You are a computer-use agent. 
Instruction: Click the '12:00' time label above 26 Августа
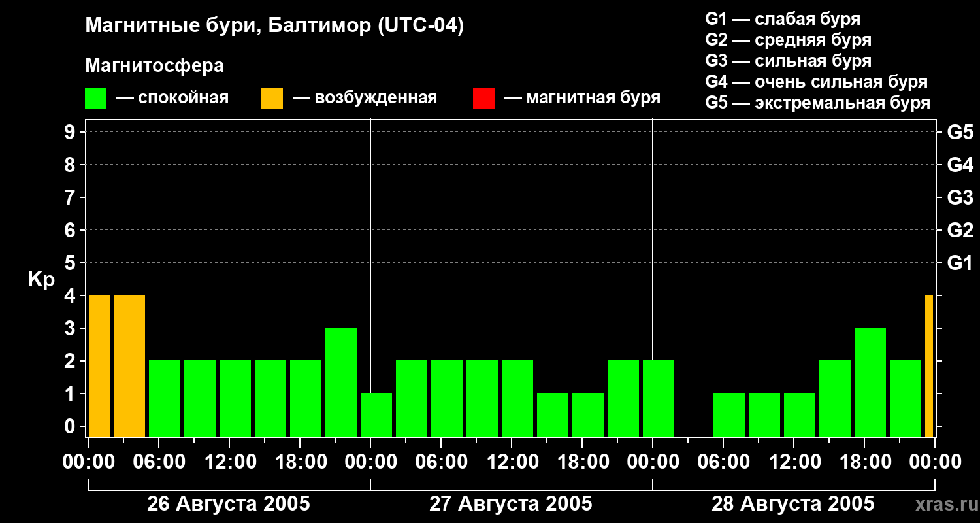pos(230,462)
